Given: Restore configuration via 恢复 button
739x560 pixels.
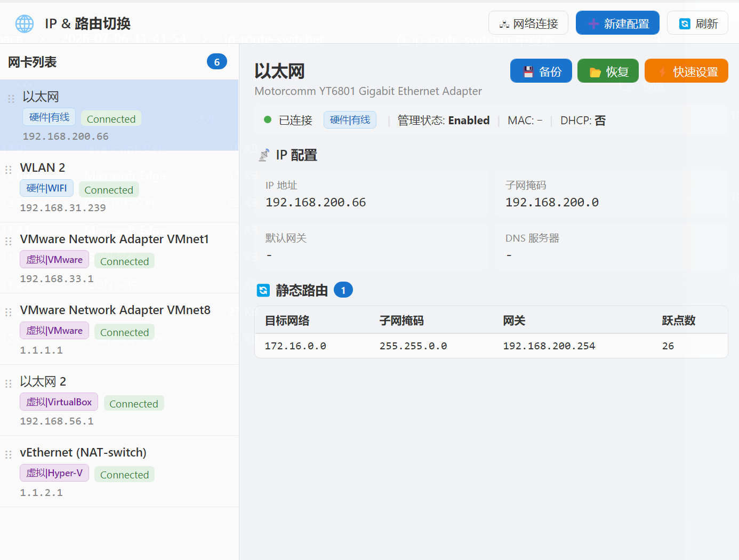Looking at the screenshot, I should [x=608, y=71].
